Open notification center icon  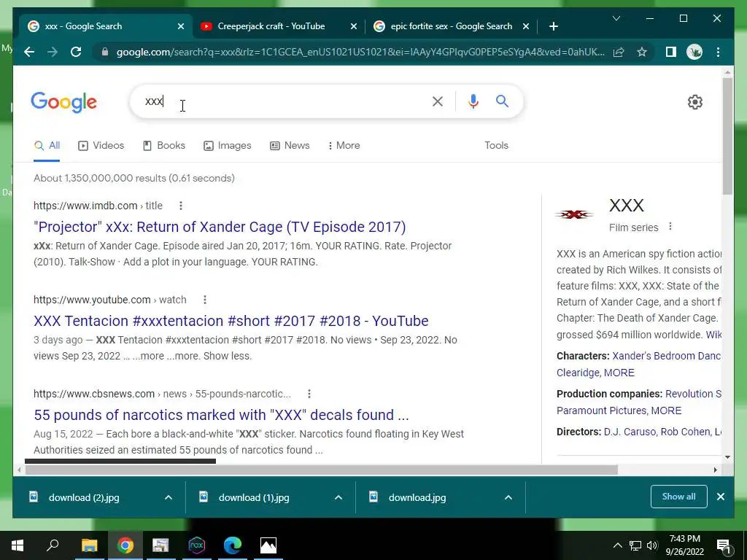point(723,545)
